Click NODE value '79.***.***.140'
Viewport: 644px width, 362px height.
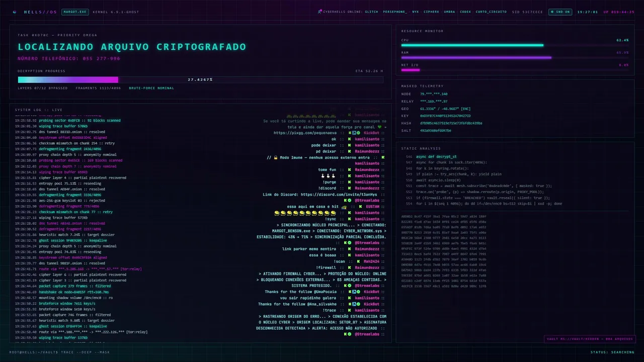[x=434, y=94]
